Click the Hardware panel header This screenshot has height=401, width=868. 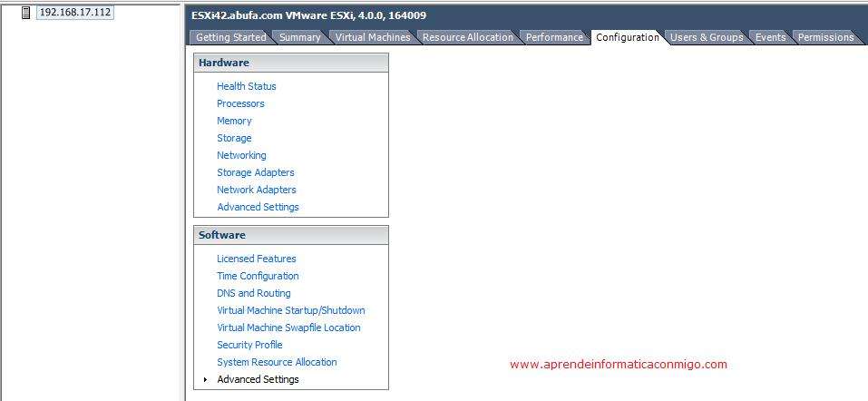(x=291, y=63)
